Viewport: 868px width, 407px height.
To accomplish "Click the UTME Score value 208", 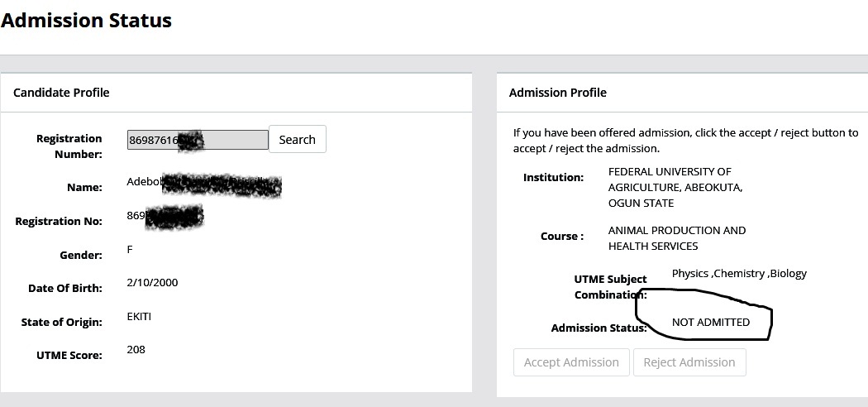I will pyautogui.click(x=136, y=350).
